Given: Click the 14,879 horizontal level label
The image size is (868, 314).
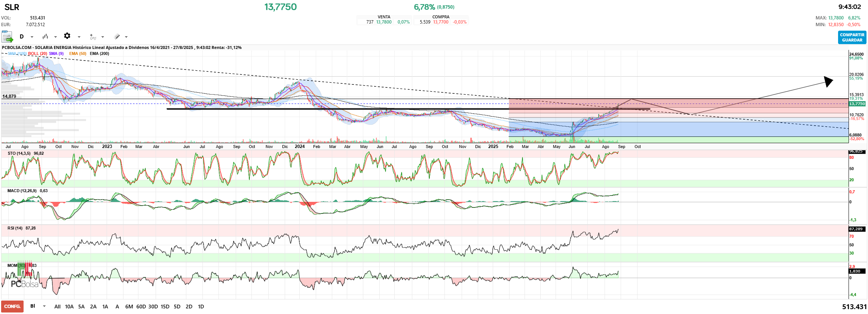Looking at the screenshot, I should 9,96.
